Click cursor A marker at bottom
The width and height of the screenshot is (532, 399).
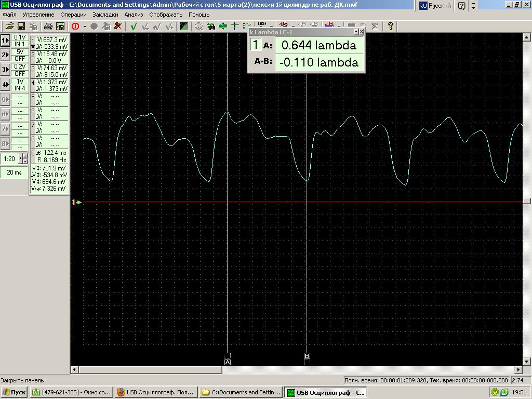pyautogui.click(x=228, y=362)
